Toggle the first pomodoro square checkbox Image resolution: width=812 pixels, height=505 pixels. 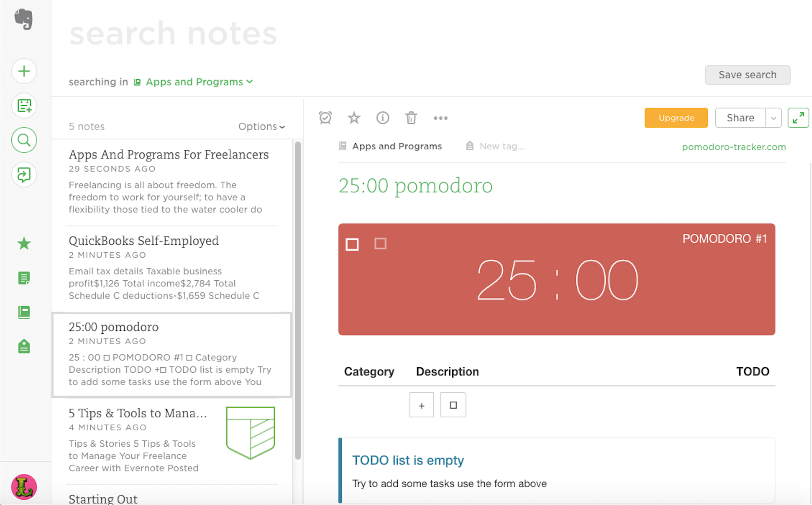(352, 243)
